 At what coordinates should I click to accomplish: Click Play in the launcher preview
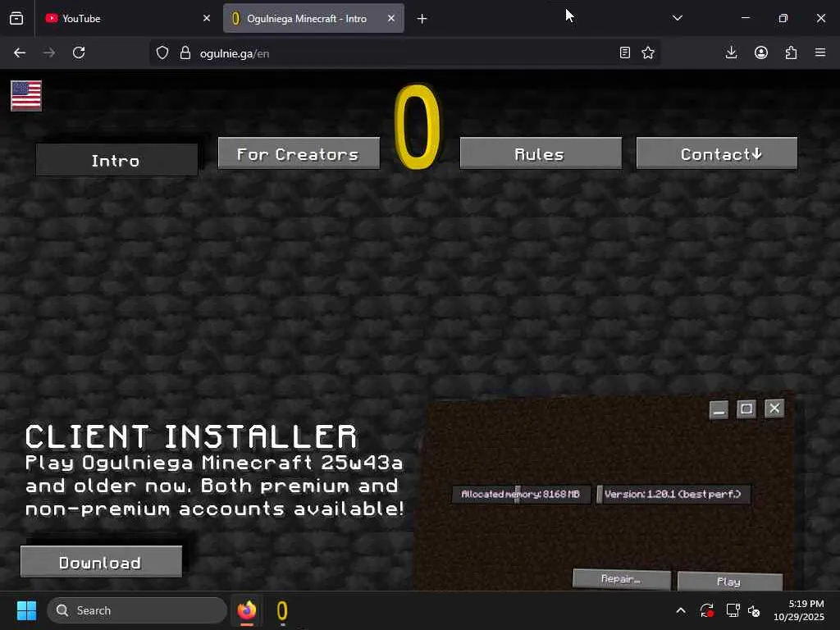(730, 582)
